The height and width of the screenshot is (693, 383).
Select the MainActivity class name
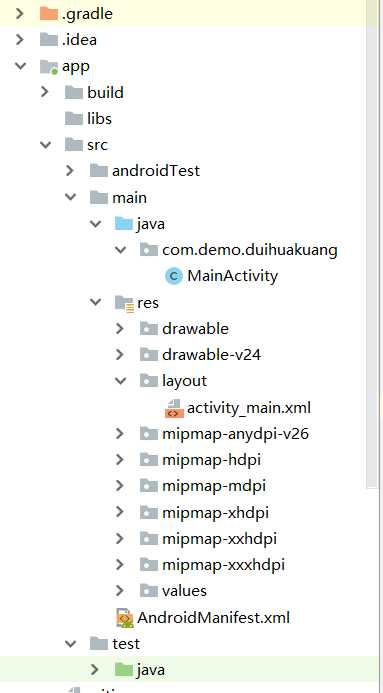[232, 276]
